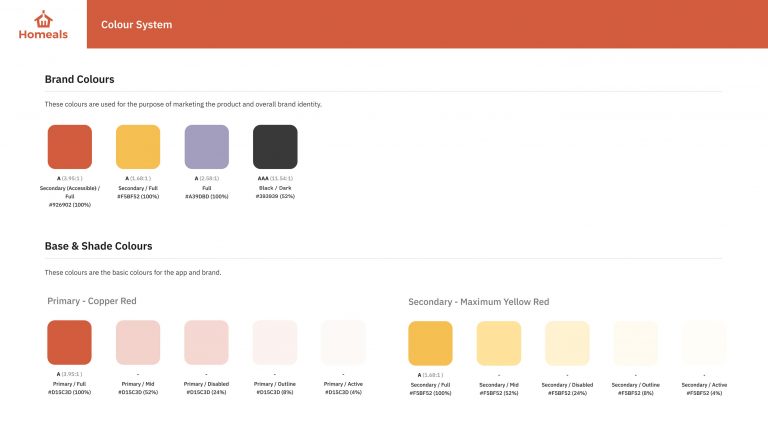768x432 pixels.
Task: Pick the Secondary / Full swatch in Base & Shade
Action: (x=431, y=343)
